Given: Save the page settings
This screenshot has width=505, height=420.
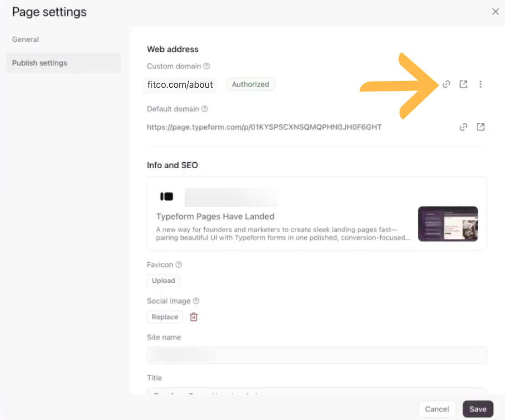Looking at the screenshot, I should coord(478,409).
